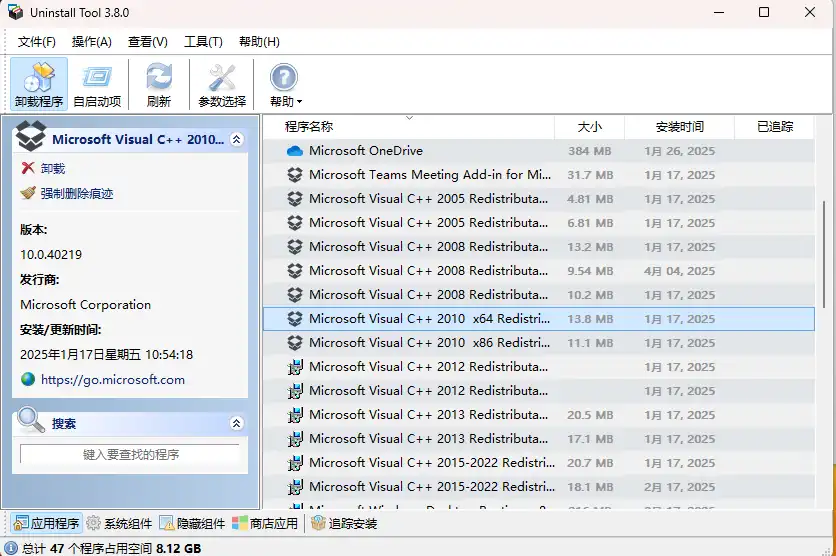This screenshot has height=556, width=836.
Task: Collapse the Microsoft Visual C++ 2010 details panel
Action: pyautogui.click(x=236, y=140)
